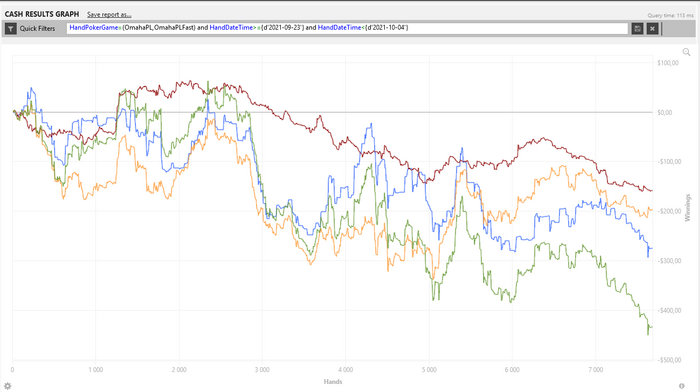The width and height of the screenshot is (700, 392).
Task: Click inside the filter expression field
Action: (x=347, y=28)
